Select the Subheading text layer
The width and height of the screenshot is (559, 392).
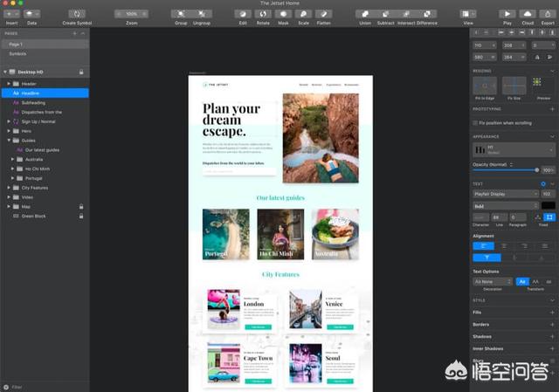click(45, 103)
